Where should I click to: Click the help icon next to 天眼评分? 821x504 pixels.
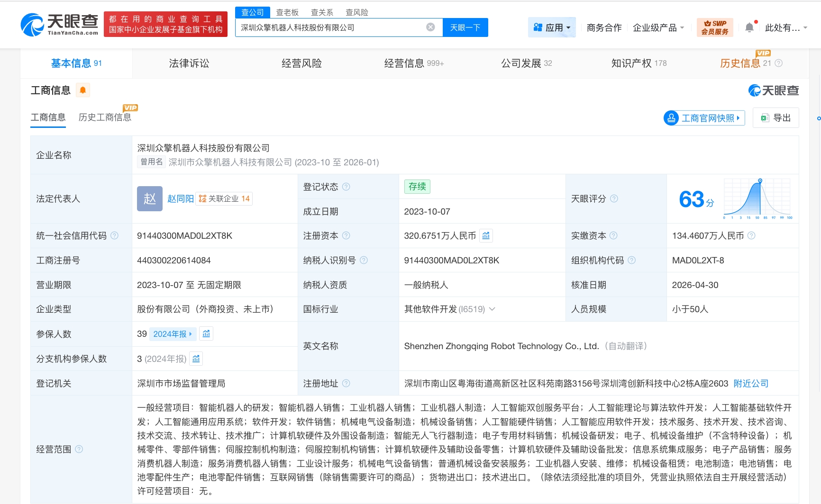coord(614,198)
